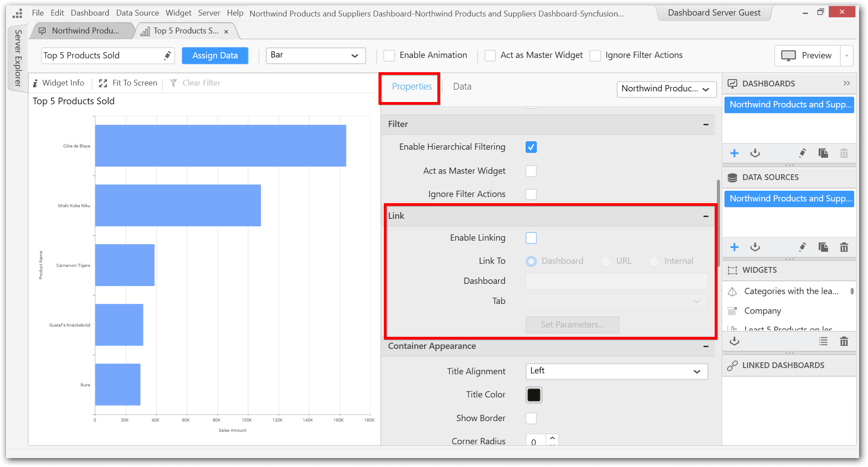Open the Help menu
The height and width of the screenshot is (467, 868).
click(235, 13)
